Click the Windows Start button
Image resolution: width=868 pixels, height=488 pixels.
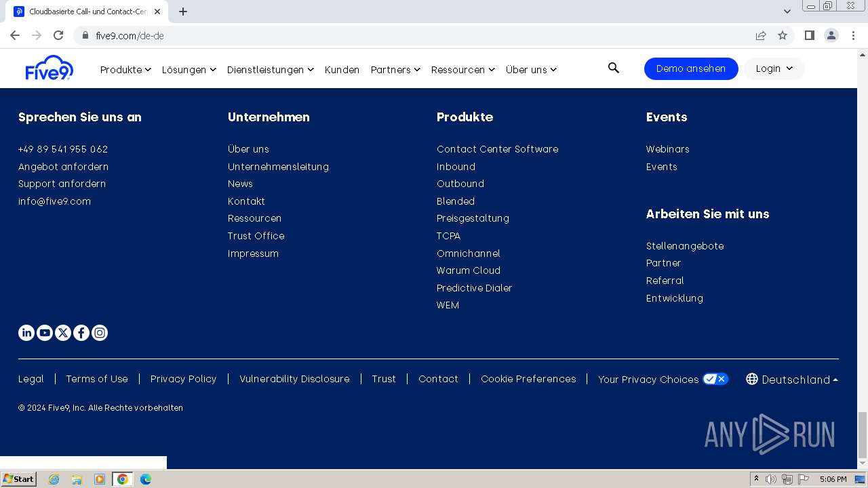19,479
